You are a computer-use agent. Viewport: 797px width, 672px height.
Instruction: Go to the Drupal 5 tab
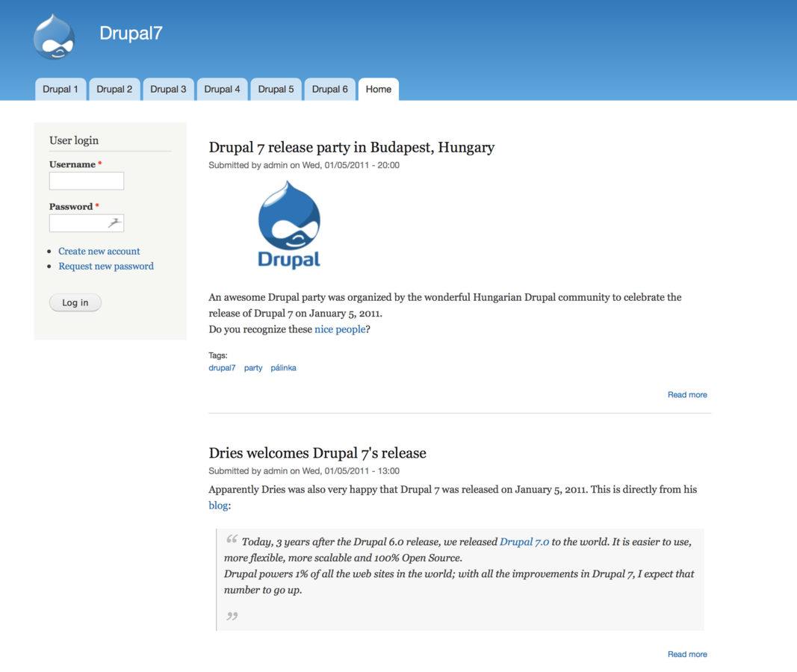276,90
